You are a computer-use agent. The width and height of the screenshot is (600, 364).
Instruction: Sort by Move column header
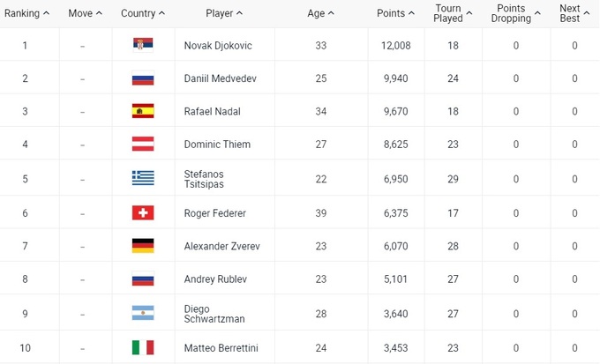tap(85, 14)
